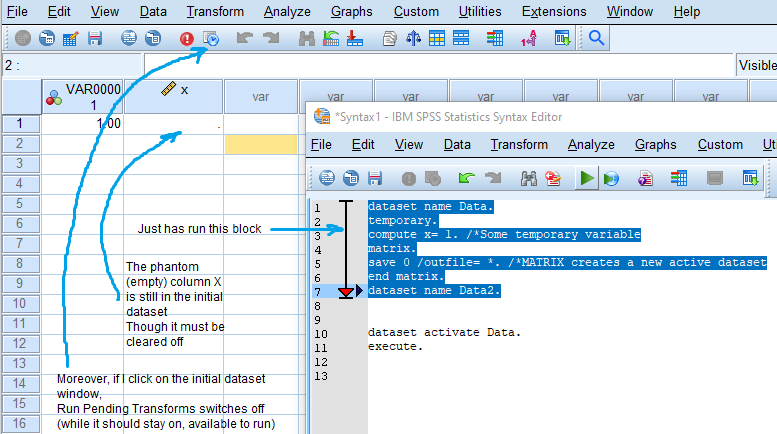777x434 pixels.
Task: Click the cell value edit field above the grid
Action: click(438, 65)
